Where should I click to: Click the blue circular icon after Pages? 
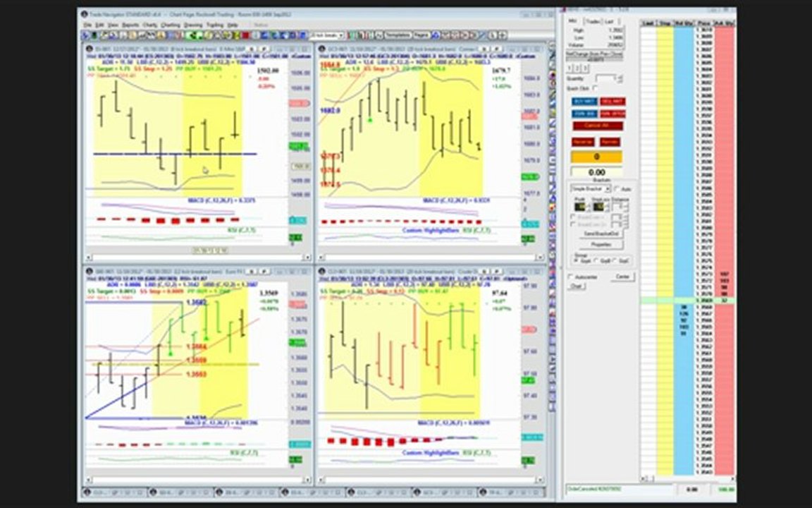[x=435, y=35]
